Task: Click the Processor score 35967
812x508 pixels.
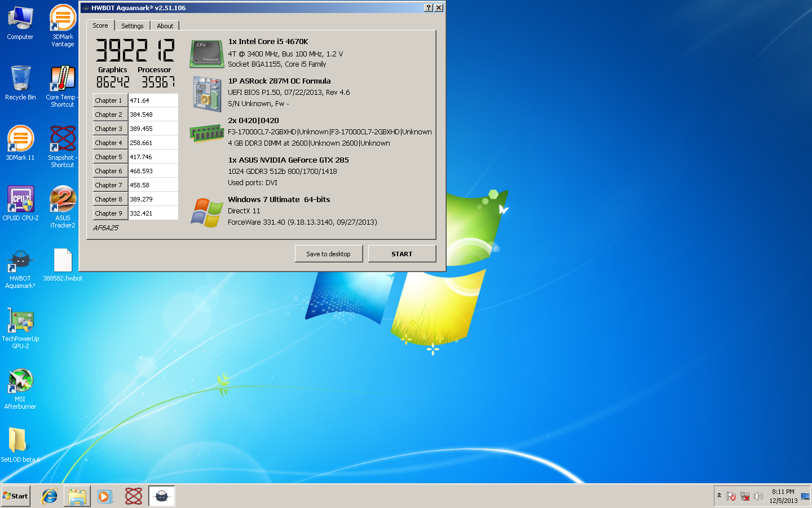Action: click(158, 82)
